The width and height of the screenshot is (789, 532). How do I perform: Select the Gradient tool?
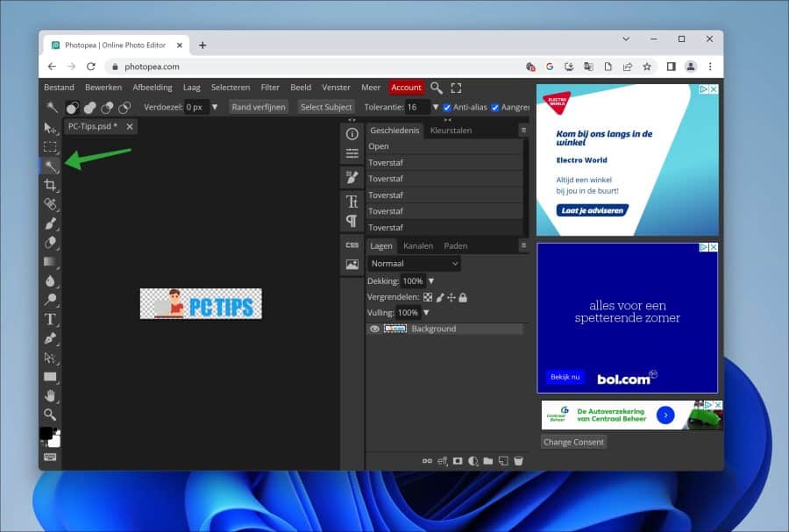pyautogui.click(x=50, y=261)
